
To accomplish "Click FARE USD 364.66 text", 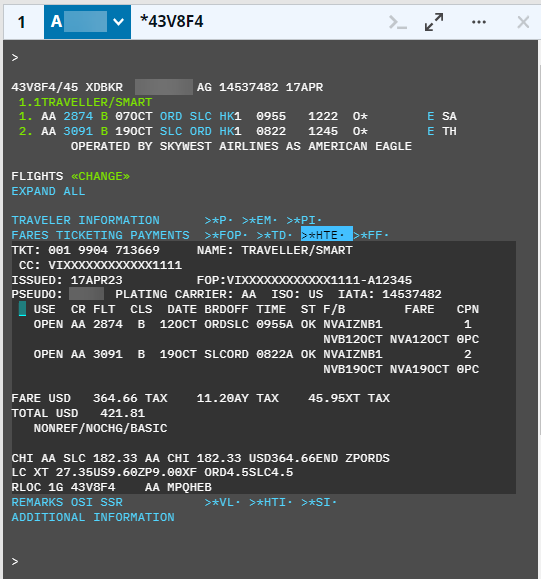I will coord(74,398).
